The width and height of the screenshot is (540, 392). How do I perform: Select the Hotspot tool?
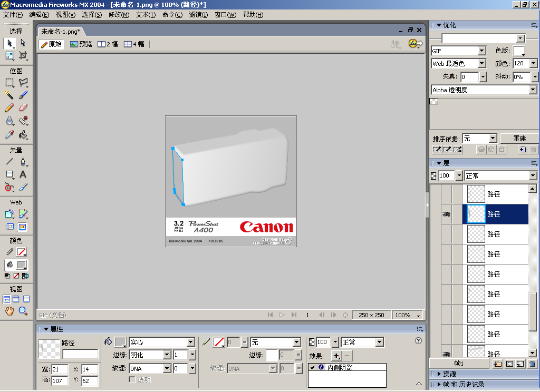coord(9,214)
